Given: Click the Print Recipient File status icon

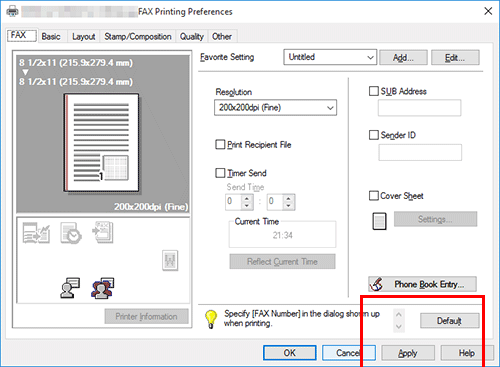Looking at the screenshot, I should click(36, 233).
